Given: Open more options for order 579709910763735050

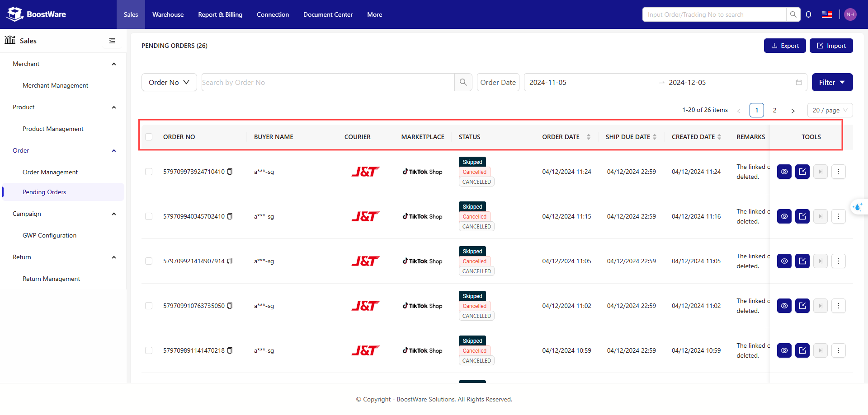Looking at the screenshot, I should 839,306.
